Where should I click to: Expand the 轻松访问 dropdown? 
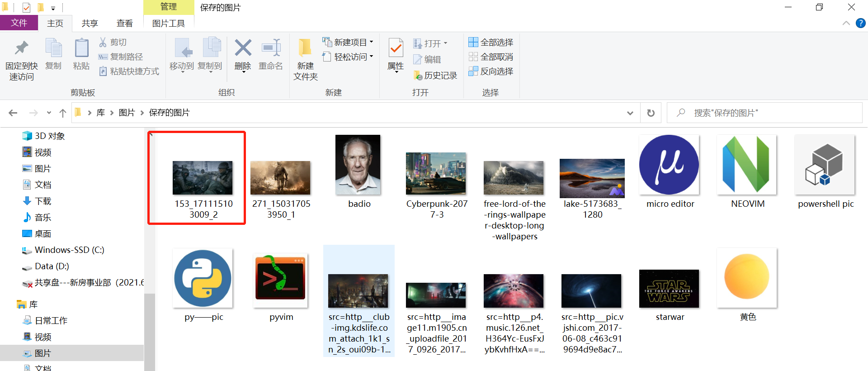tap(371, 57)
